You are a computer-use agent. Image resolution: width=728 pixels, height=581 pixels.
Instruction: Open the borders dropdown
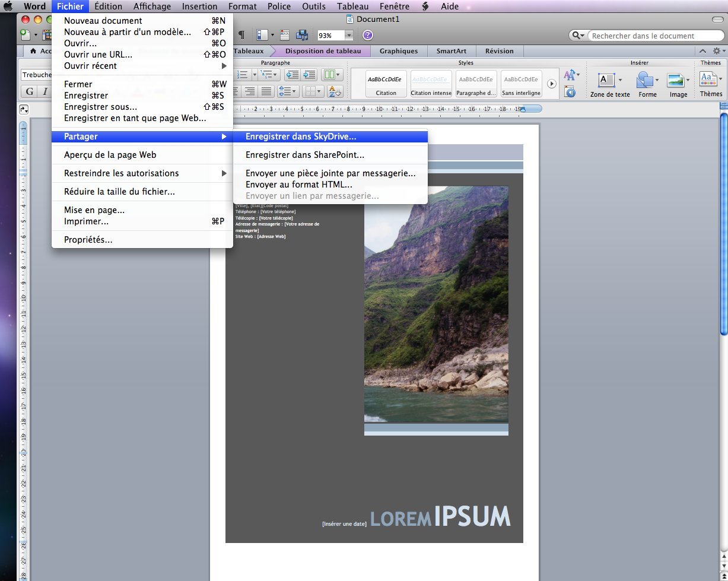click(313, 91)
